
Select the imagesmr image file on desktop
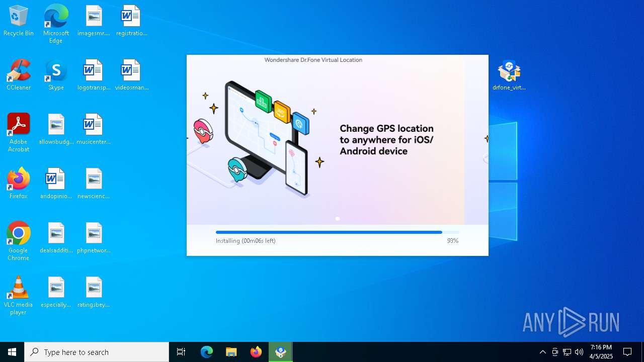94,21
